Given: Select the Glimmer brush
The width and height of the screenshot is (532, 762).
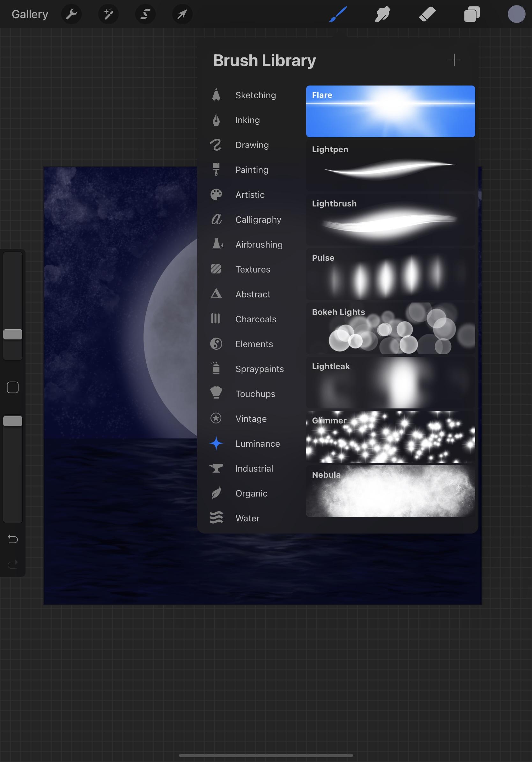Looking at the screenshot, I should click(x=390, y=437).
